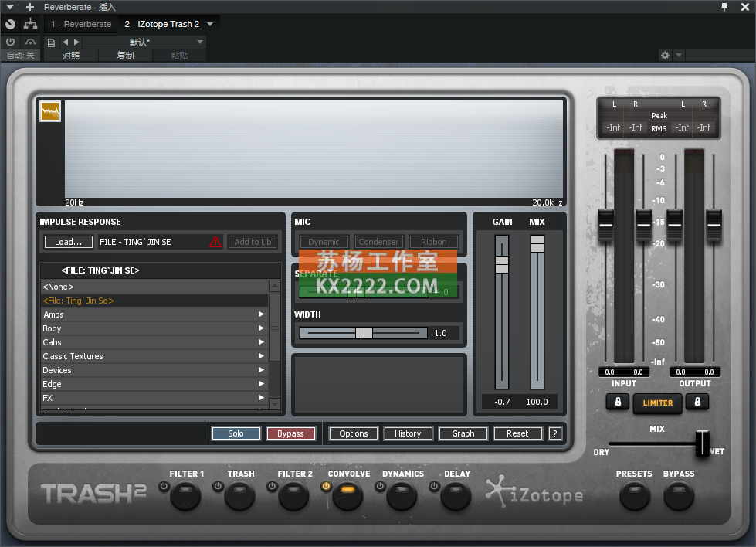This screenshot has height=547, width=756.
Task: Select the DELAY module knob button
Action: [456, 497]
